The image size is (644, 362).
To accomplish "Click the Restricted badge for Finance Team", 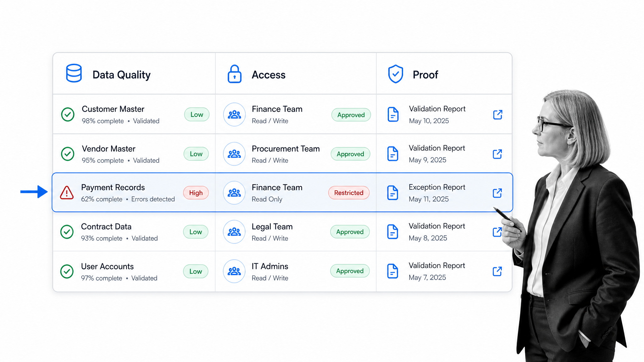I will pos(349,193).
